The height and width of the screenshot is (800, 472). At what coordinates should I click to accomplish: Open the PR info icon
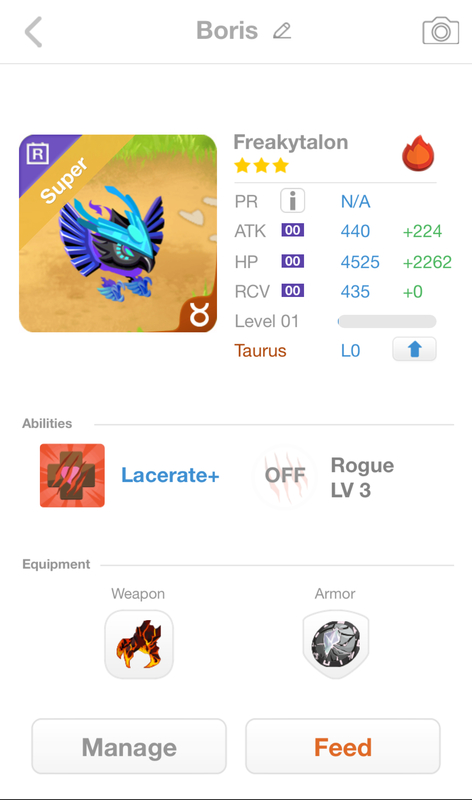click(292, 201)
